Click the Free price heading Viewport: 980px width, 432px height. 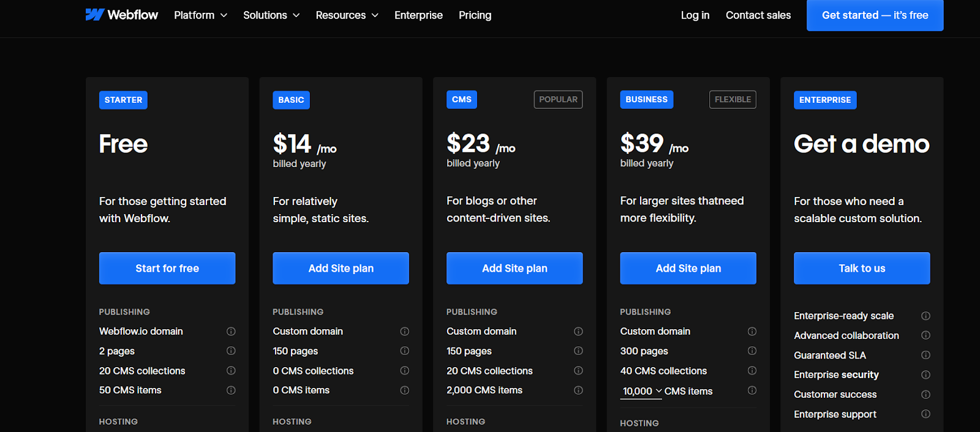tap(123, 144)
